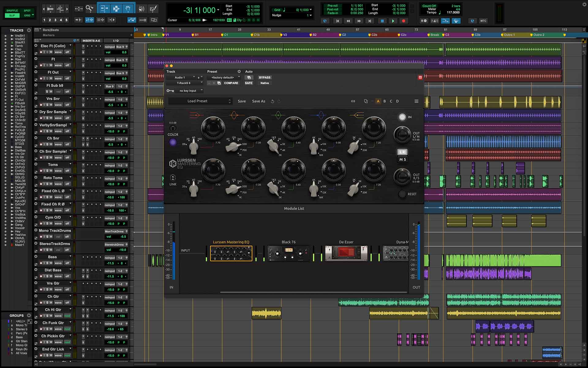588x368 pixels.
Task: Toggle SAFE automation in the plugin window
Action: pos(249,83)
